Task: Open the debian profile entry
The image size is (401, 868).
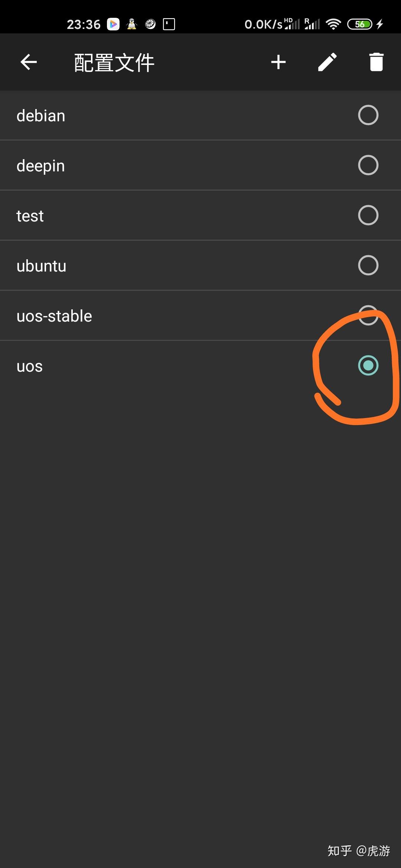Action: [x=149, y=115]
